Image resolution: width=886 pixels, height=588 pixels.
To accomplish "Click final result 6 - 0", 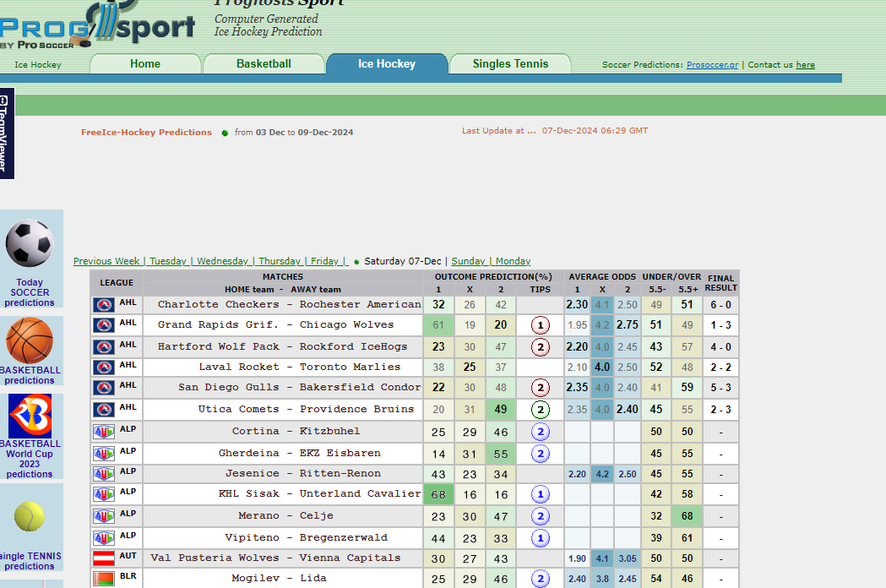I will tap(720, 305).
